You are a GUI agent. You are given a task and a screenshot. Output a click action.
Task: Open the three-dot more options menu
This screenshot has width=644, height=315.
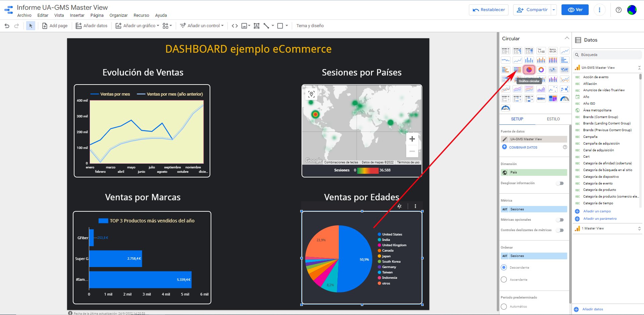(599, 10)
